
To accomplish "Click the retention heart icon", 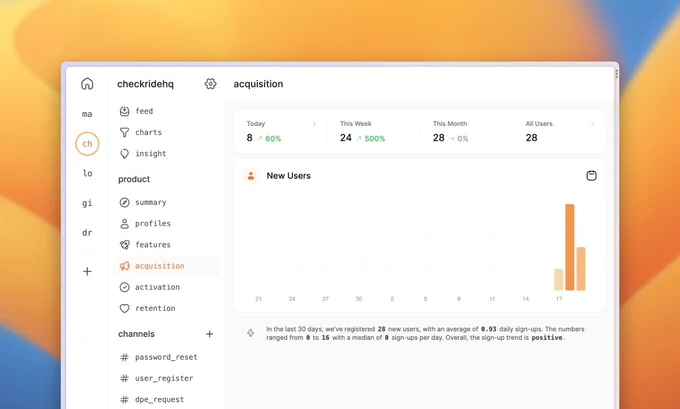I will click(x=124, y=308).
